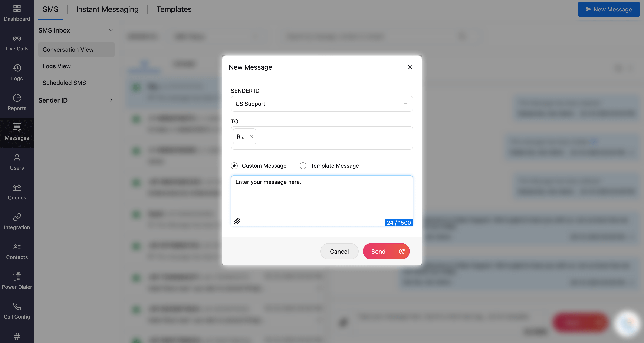
Task: Open the Queues section
Action: tap(17, 192)
